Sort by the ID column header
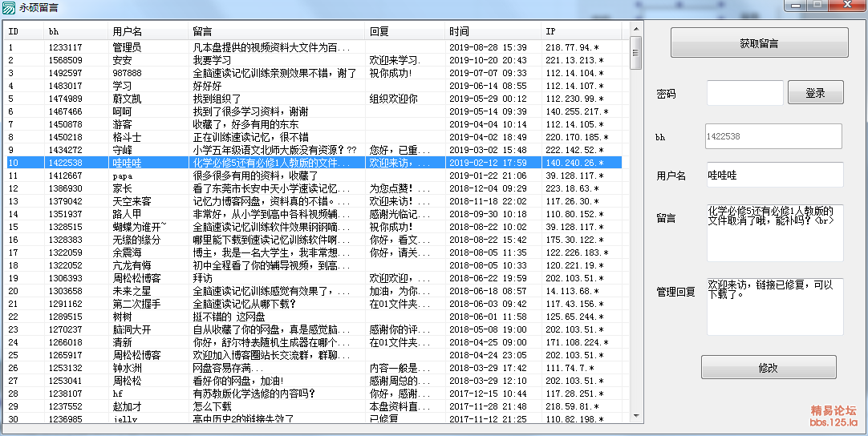The image size is (868, 436). [x=24, y=31]
